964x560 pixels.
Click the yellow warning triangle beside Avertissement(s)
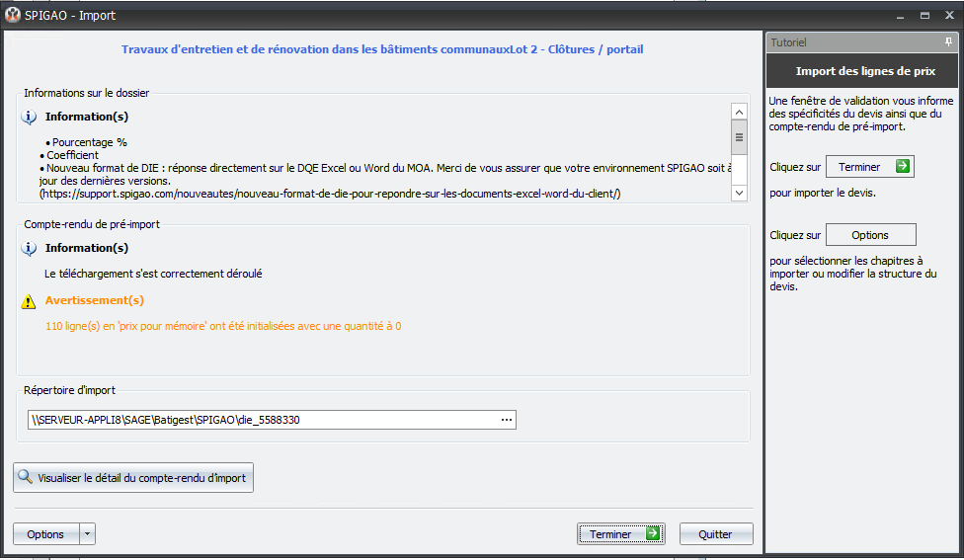[29, 301]
